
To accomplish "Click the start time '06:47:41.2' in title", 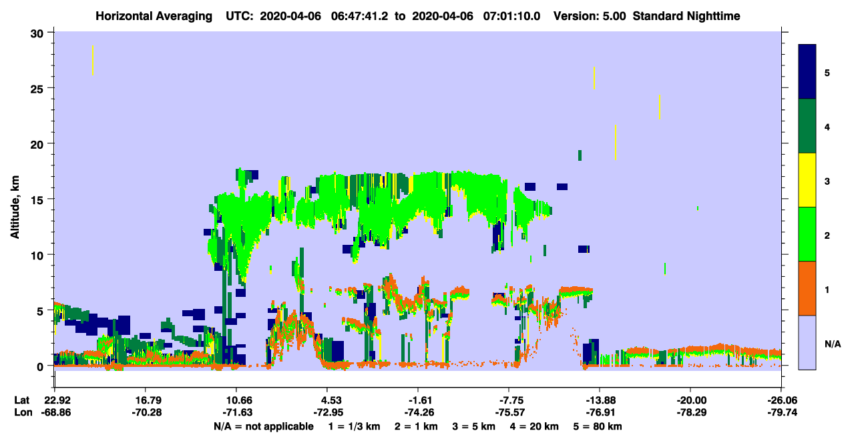I will (361, 16).
